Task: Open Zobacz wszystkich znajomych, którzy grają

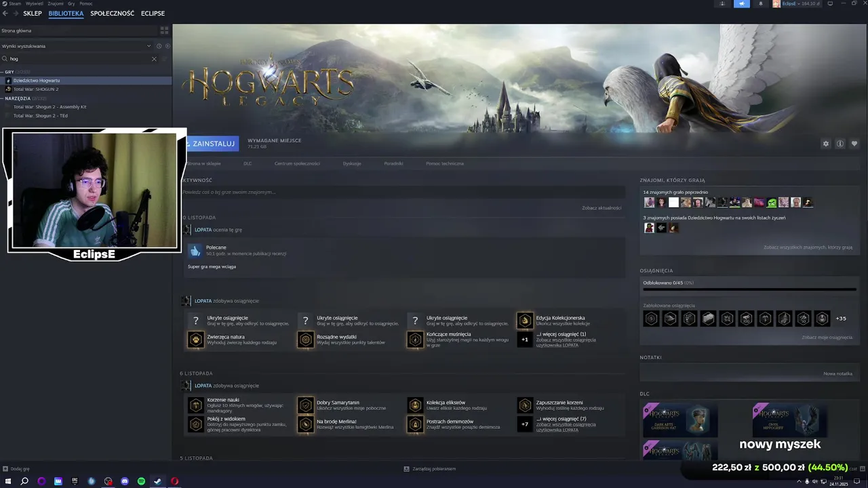Action: tap(808, 247)
